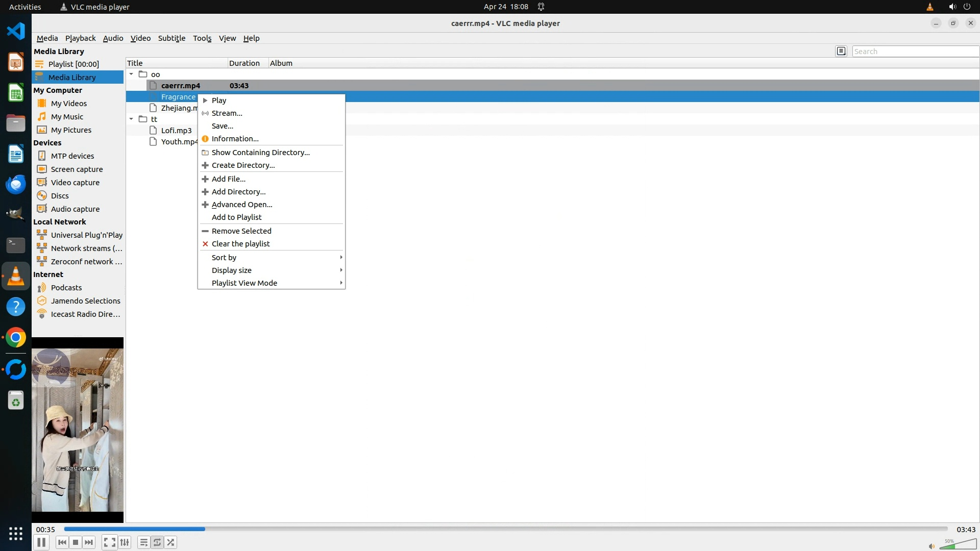Click the volume slider
The image size is (980, 551).
958,544
